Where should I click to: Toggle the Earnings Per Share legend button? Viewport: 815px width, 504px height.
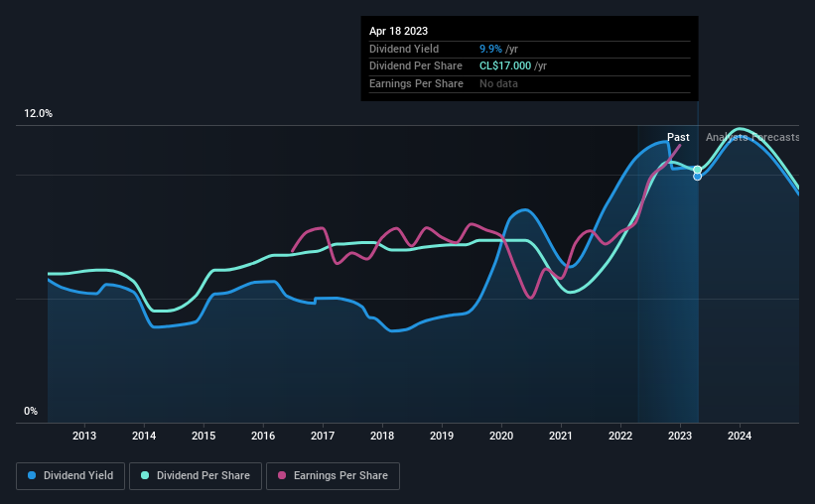tap(333, 476)
